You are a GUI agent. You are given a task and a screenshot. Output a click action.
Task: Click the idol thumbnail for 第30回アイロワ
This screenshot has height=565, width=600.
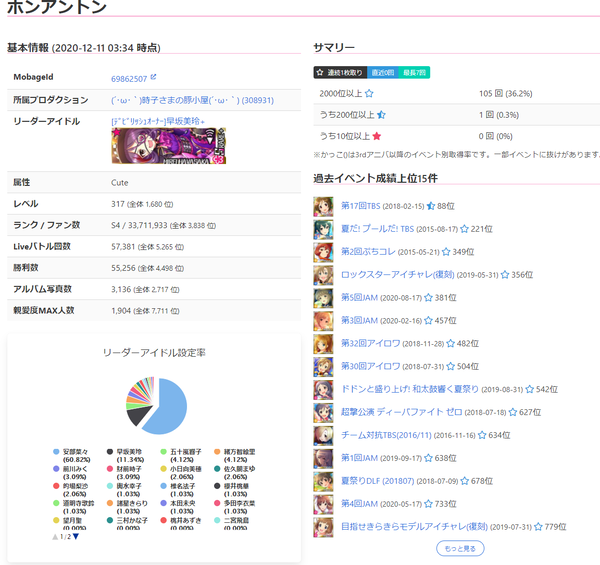323,367
